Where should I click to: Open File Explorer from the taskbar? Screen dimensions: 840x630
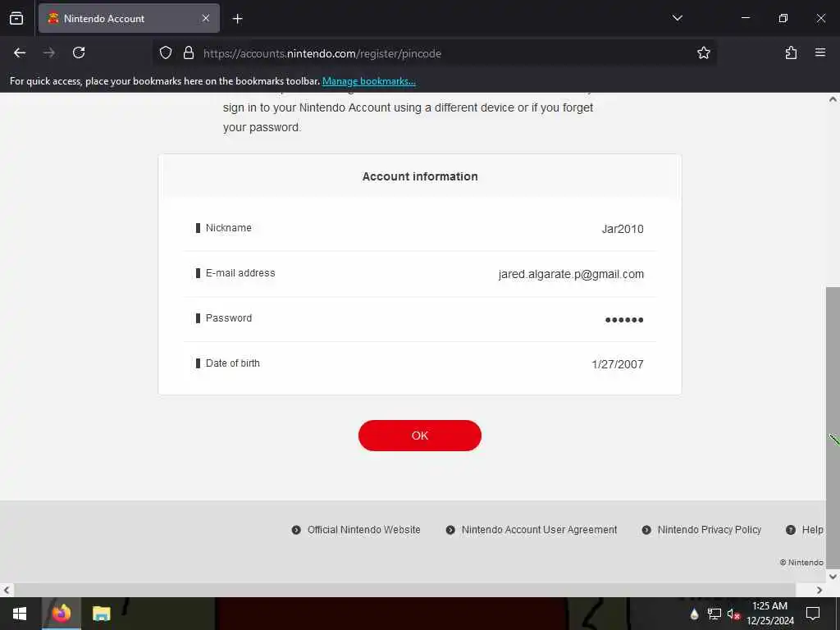tap(101, 614)
